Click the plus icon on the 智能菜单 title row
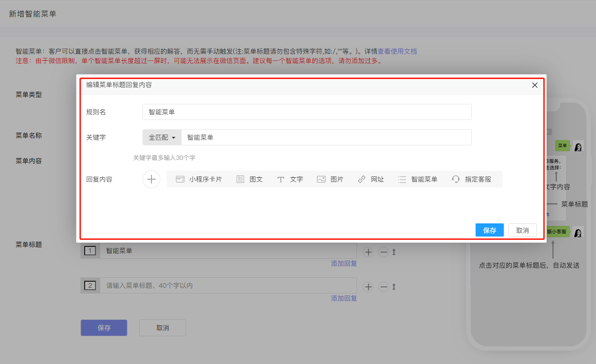 click(x=368, y=252)
